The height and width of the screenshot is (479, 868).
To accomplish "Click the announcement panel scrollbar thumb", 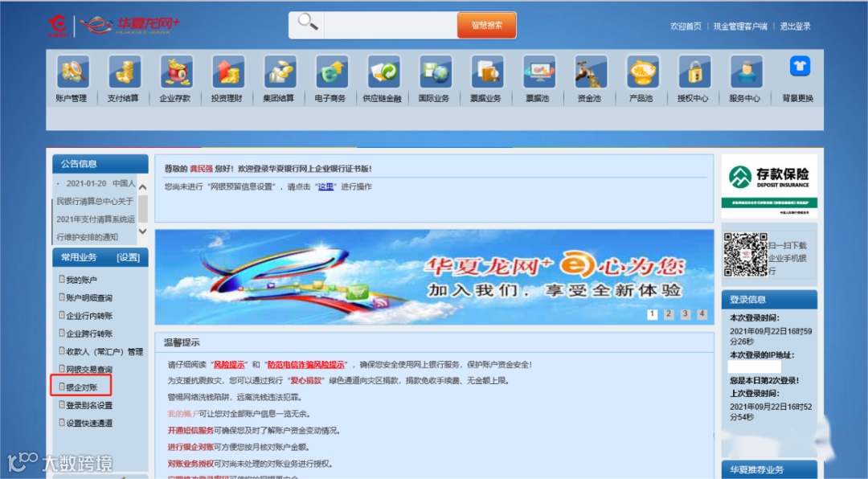I will (143, 209).
